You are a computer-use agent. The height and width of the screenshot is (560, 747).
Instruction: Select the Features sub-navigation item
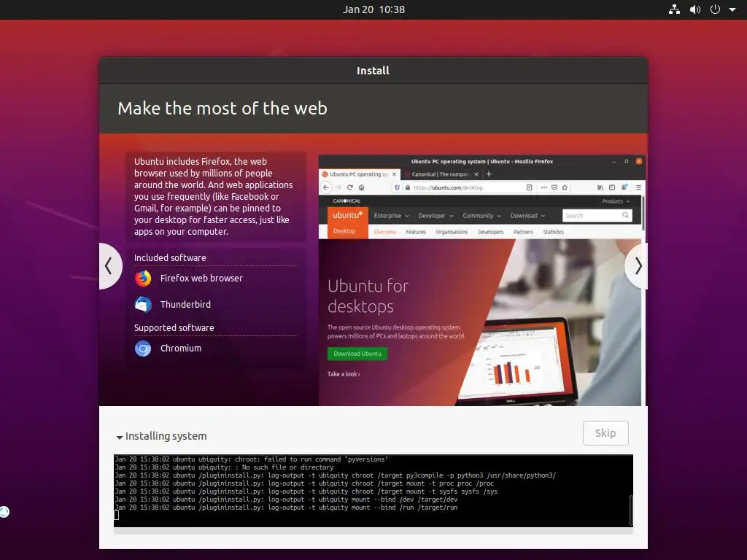pos(416,232)
